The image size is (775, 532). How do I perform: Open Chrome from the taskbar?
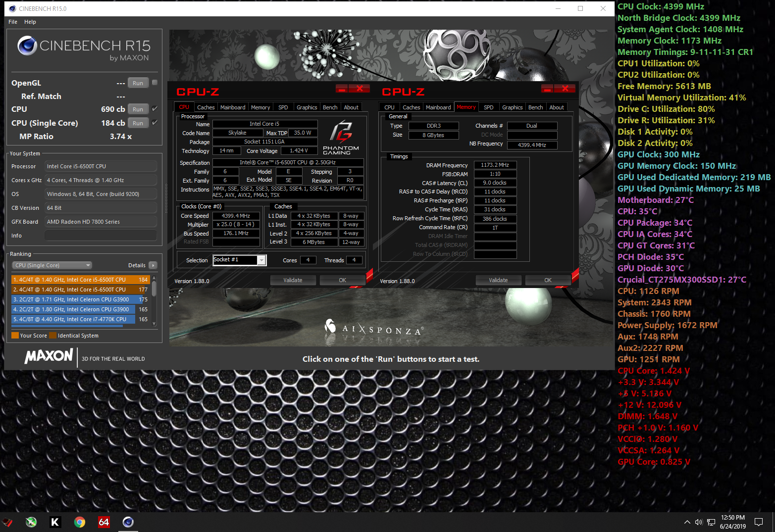(79, 522)
